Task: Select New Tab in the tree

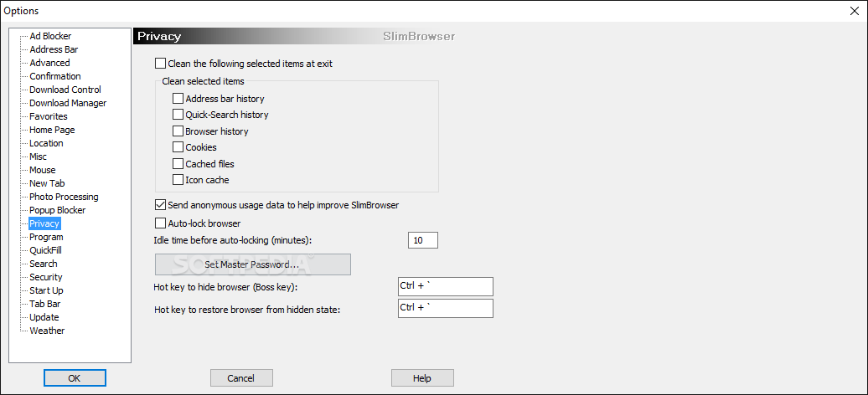Action: [48, 183]
